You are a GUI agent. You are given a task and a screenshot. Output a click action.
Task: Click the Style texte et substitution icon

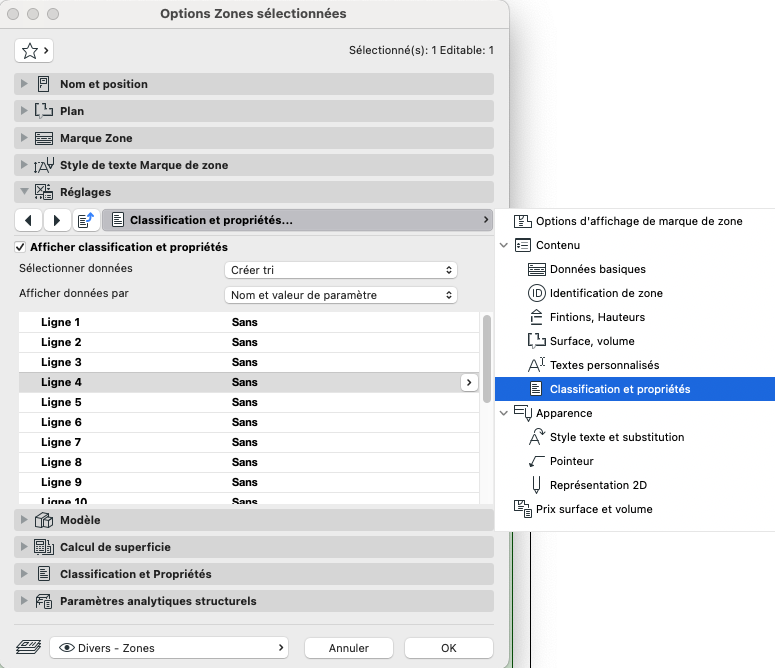[x=536, y=437]
